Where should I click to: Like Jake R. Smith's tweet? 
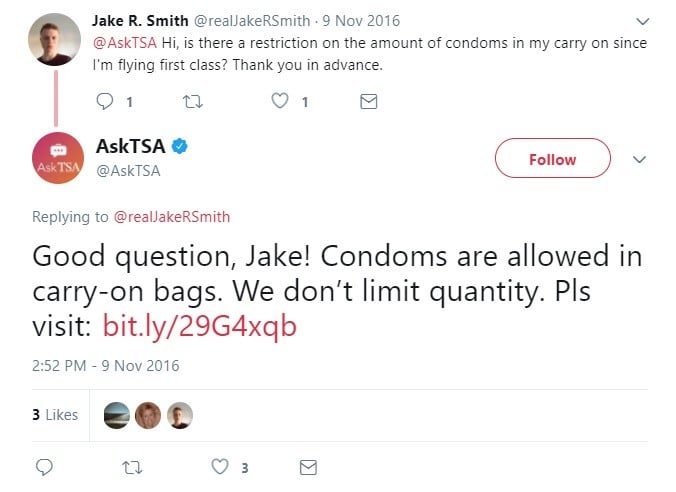coord(280,101)
